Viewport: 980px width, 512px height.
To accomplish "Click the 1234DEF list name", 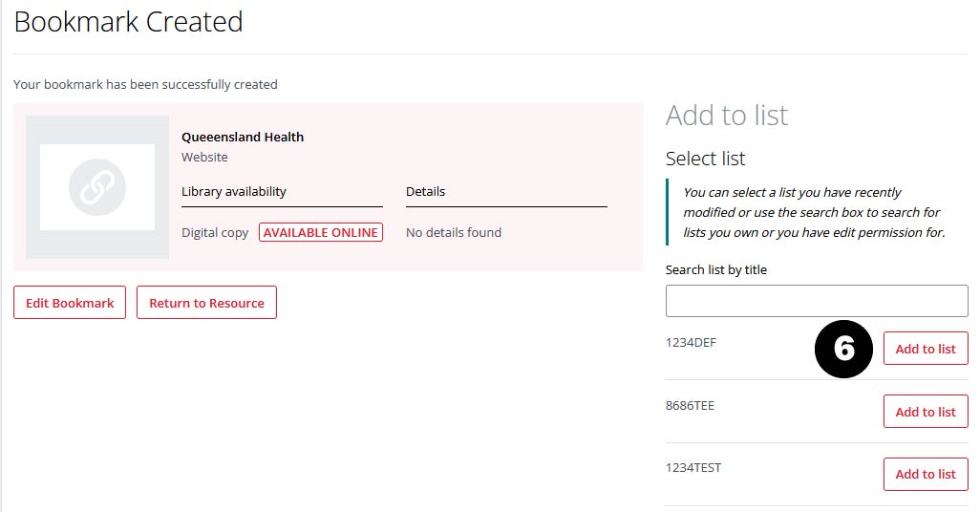I will point(691,343).
